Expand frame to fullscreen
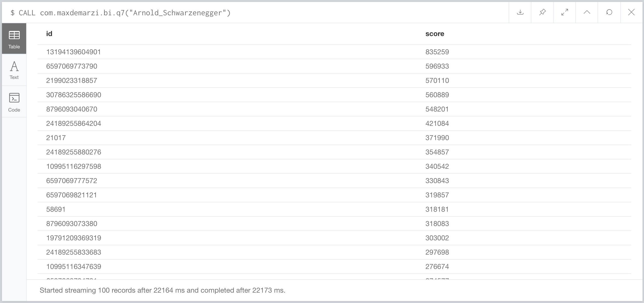 (564, 12)
